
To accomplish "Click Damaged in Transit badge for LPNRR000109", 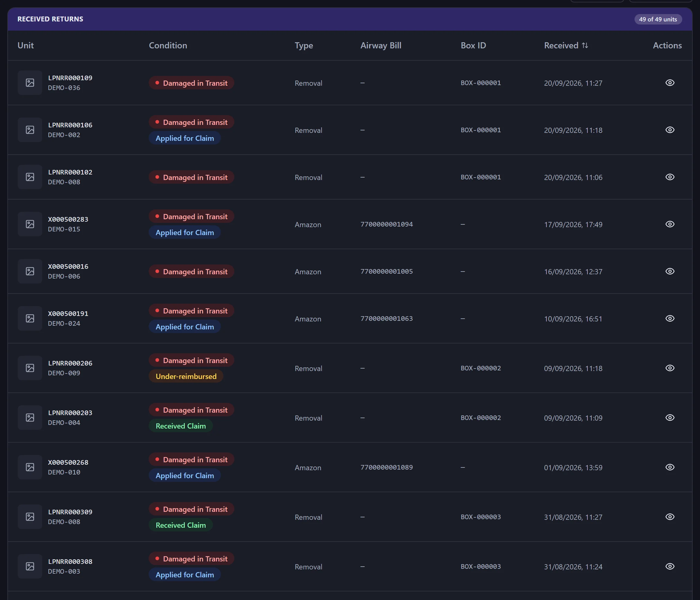I will click(x=192, y=83).
